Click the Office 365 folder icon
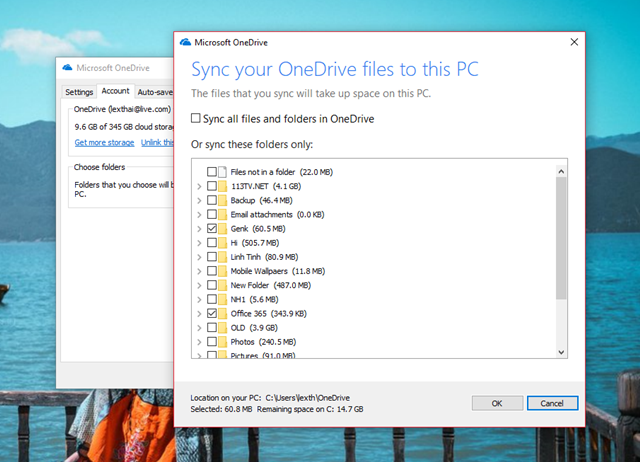The image size is (640, 462). pyautogui.click(x=222, y=313)
